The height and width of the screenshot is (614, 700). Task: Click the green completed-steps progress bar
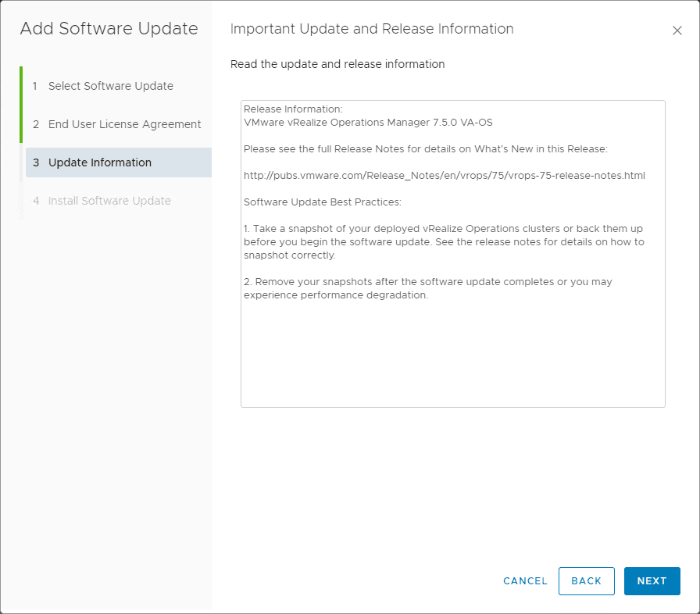(21, 105)
